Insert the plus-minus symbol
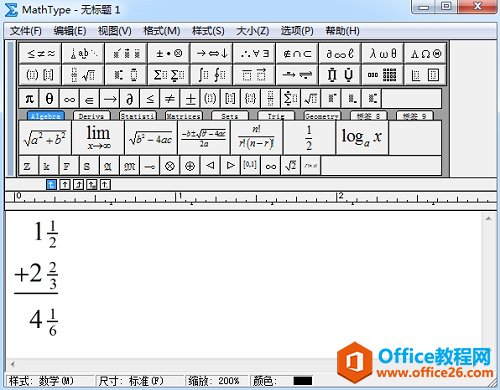The width and height of the screenshot is (500, 390). 190,99
